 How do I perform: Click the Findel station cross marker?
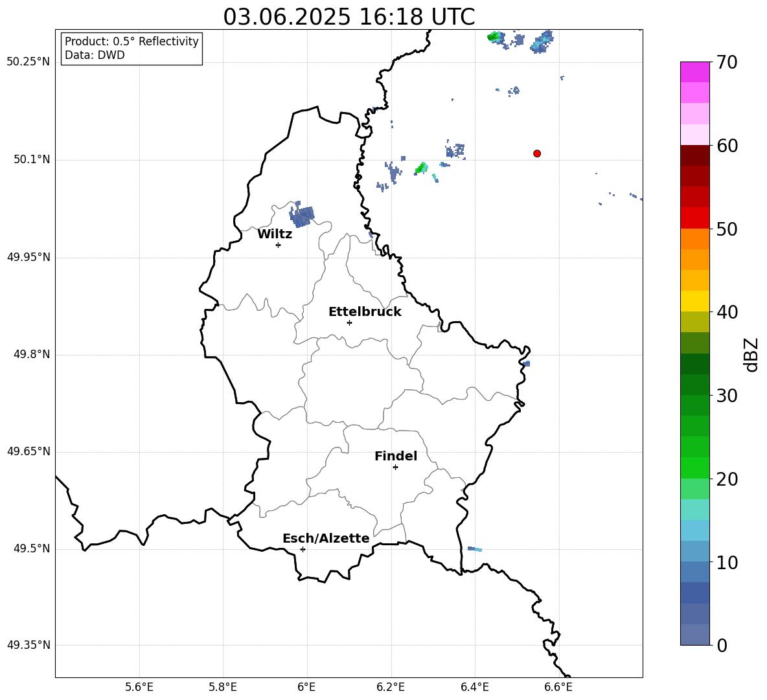[x=395, y=468]
